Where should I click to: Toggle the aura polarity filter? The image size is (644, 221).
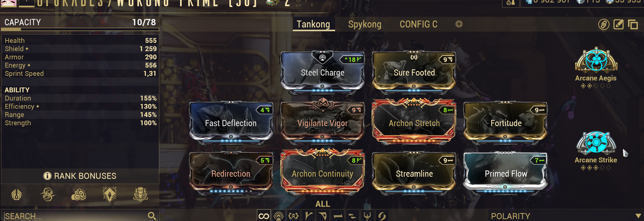(x=279, y=216)
